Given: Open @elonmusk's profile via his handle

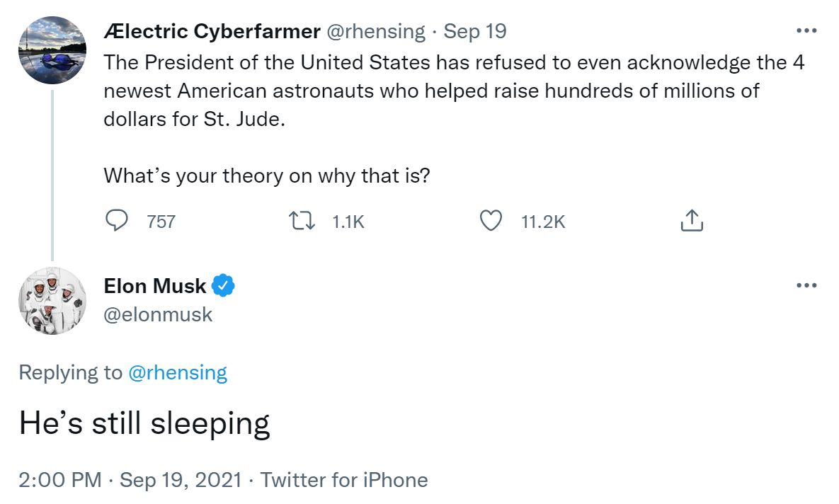Looking at the screenshot, I should click(157, 314).
